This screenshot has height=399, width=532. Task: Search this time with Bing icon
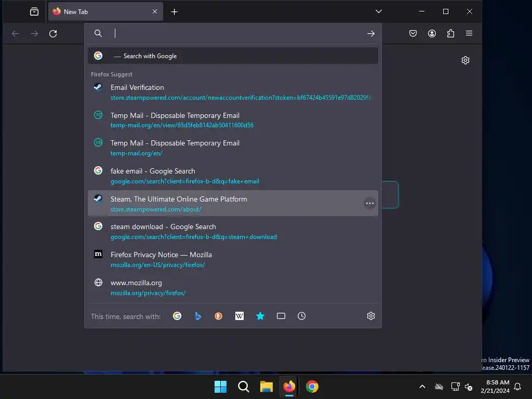(198, 316)
